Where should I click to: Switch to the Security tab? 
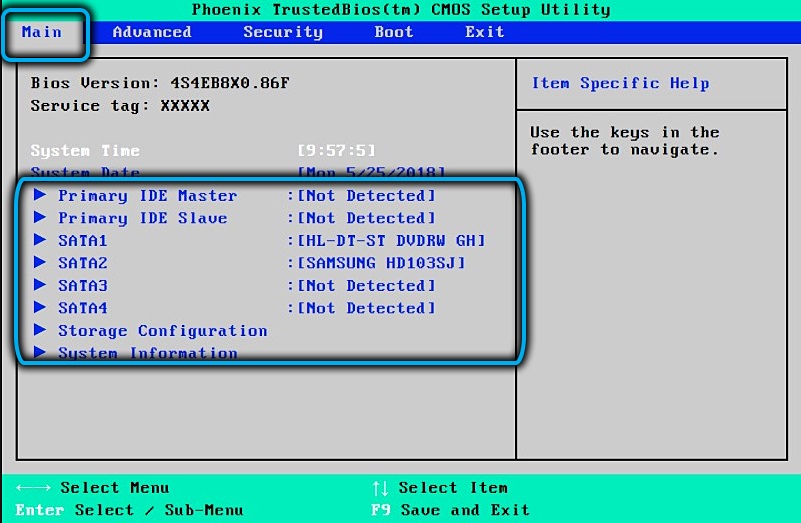coord(283,32)
